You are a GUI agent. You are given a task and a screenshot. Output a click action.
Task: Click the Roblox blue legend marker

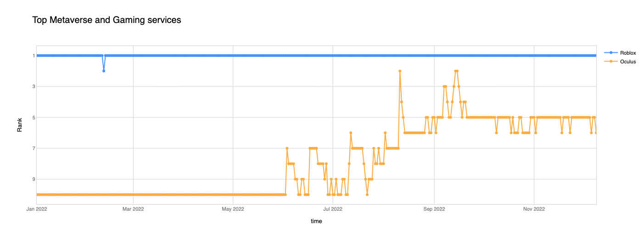(610, 53)
